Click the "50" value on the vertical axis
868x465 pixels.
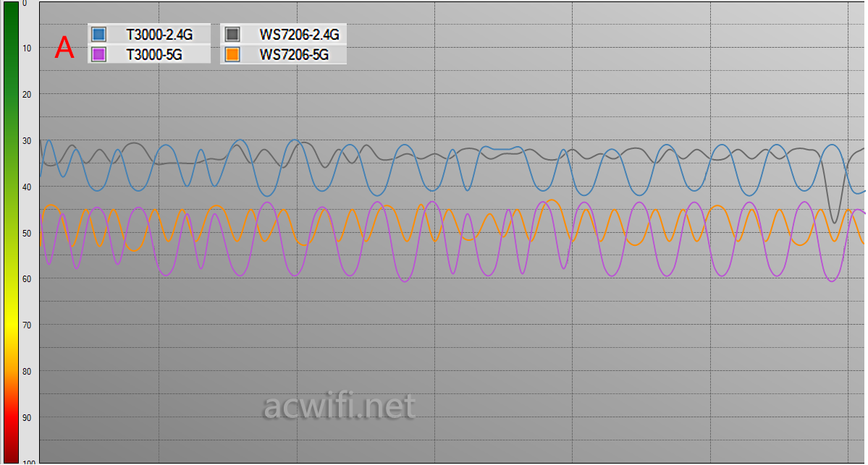27,234
